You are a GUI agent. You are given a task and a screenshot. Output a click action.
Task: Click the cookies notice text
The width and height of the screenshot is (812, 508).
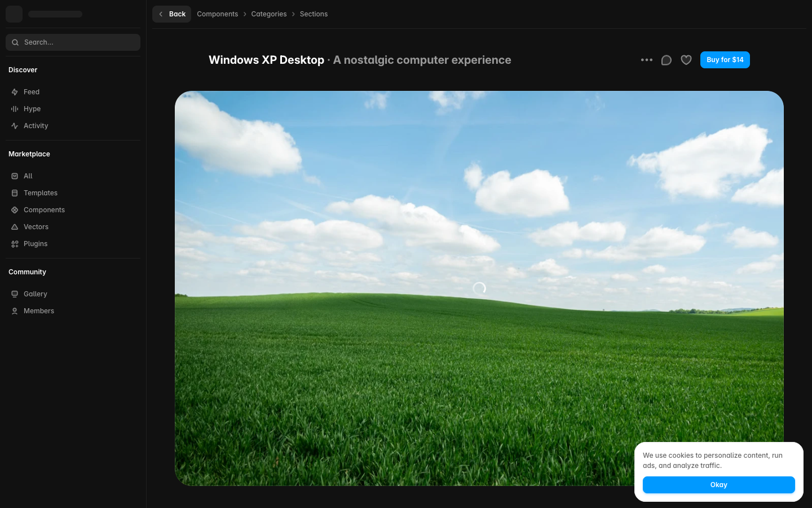tap(713, 461)
